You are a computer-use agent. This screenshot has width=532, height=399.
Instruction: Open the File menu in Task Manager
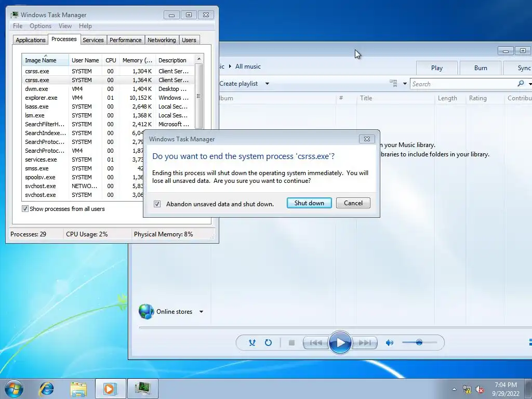18,26
